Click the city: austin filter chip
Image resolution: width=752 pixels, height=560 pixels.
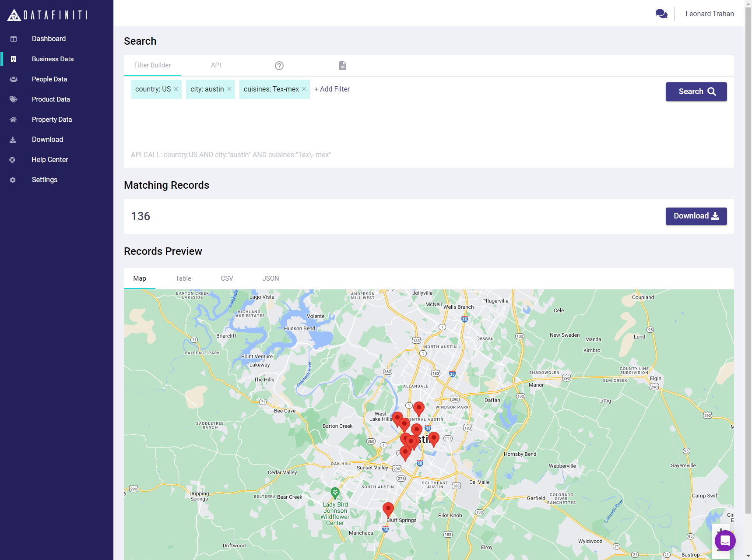point(211,89)
